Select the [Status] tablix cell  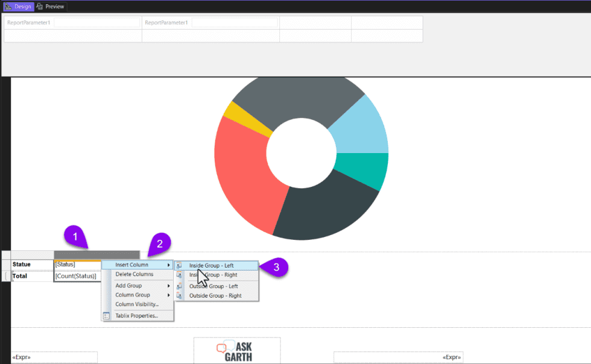point(78,265)
